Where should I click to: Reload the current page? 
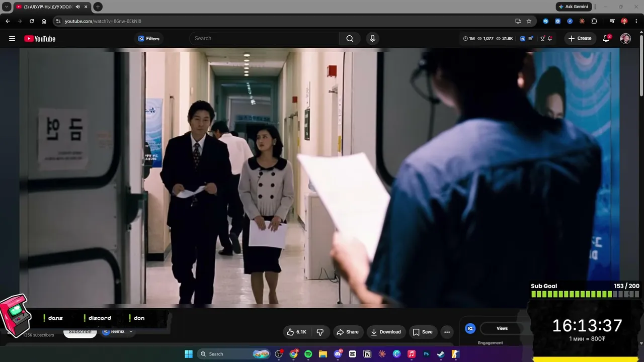32,21
